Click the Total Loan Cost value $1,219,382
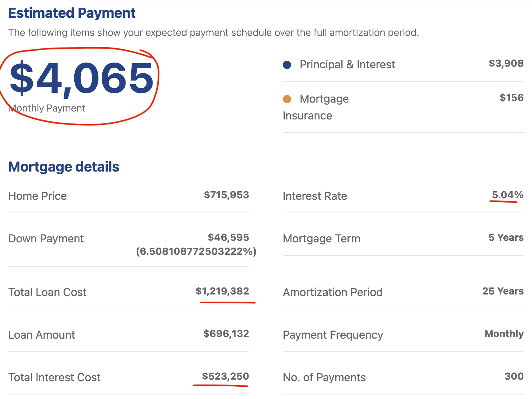 click(222, 291)
